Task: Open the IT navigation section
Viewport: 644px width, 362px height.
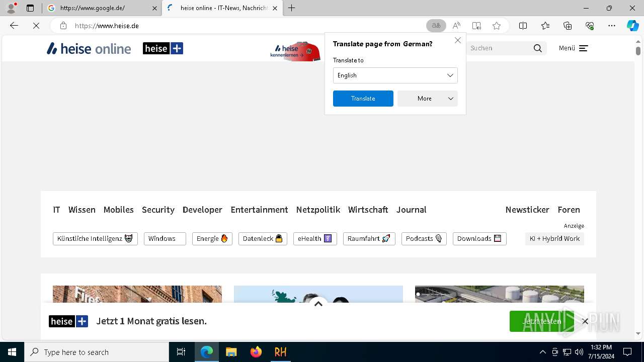Action: [x=56, y=210]
